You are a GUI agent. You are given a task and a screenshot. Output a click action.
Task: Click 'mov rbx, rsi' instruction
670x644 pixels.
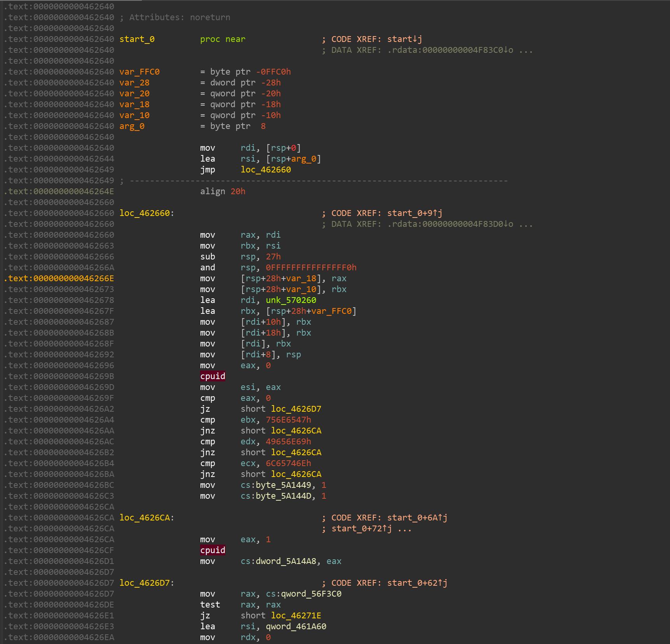241,246
